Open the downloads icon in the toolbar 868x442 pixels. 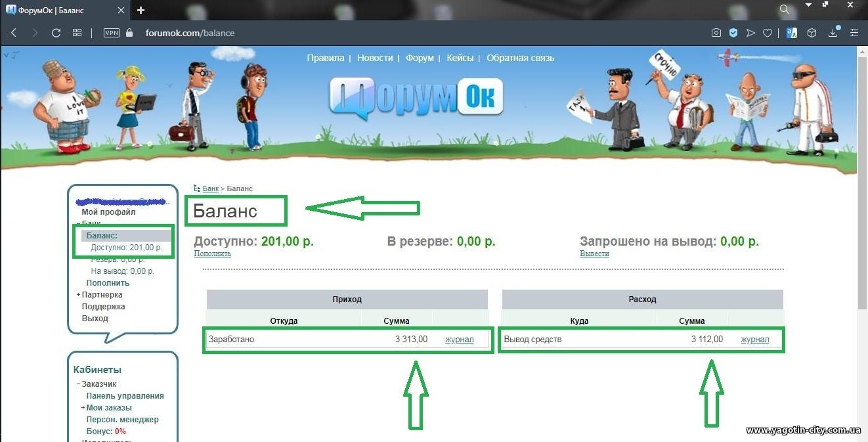click(x=833, y=32)
